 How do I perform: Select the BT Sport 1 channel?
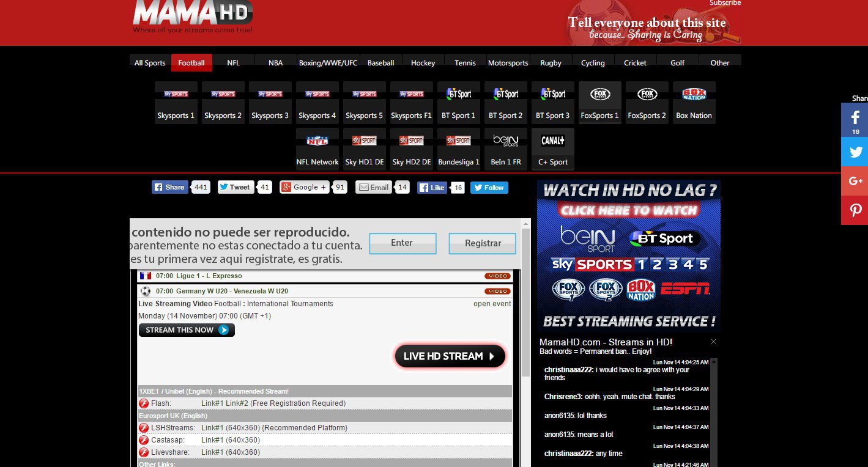pos(458,103)
